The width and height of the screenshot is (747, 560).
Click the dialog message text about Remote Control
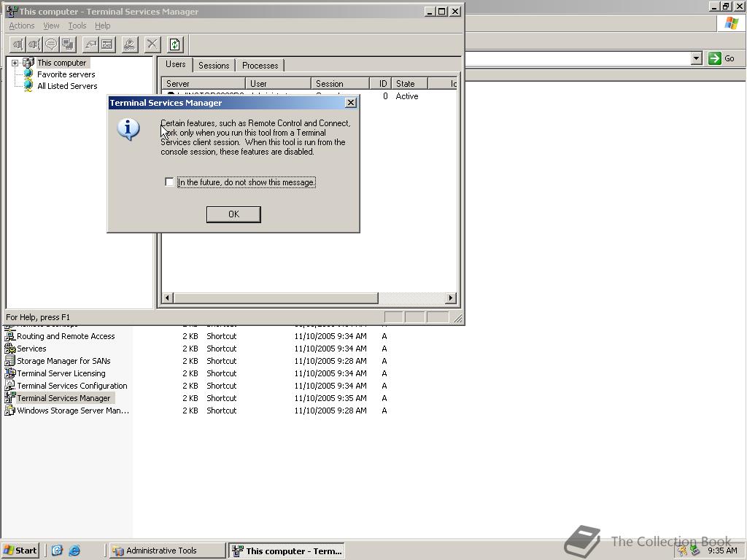coord(255,138)
